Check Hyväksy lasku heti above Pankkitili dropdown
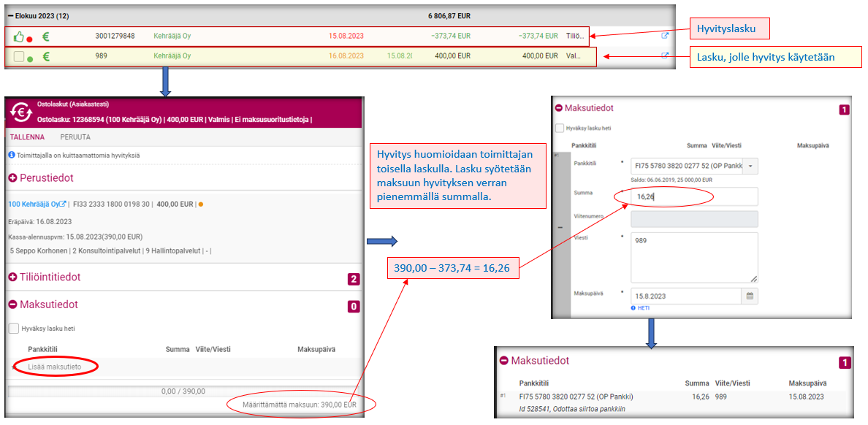The width and height of the screenshot is (868, 425). point(560,129)
